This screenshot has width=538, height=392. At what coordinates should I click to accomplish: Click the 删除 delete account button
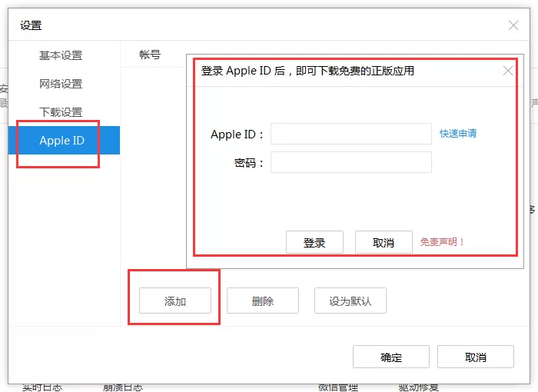point(263,301)
